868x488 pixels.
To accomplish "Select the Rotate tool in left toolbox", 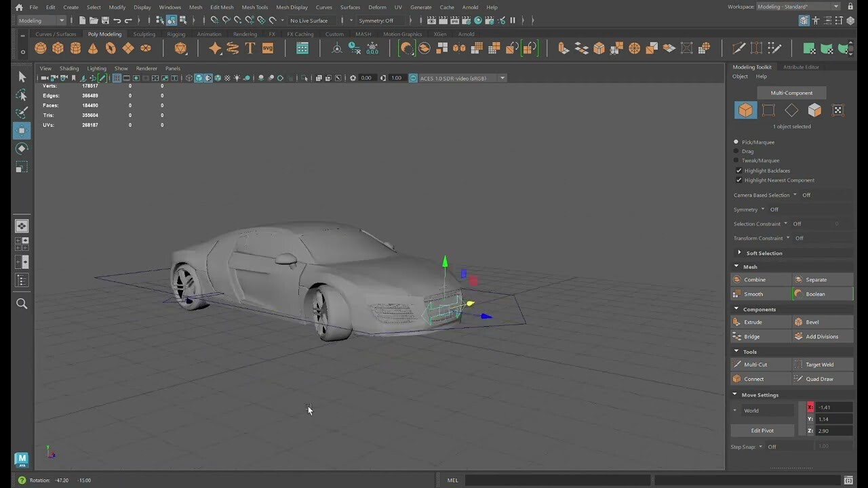I will (22, 148).
